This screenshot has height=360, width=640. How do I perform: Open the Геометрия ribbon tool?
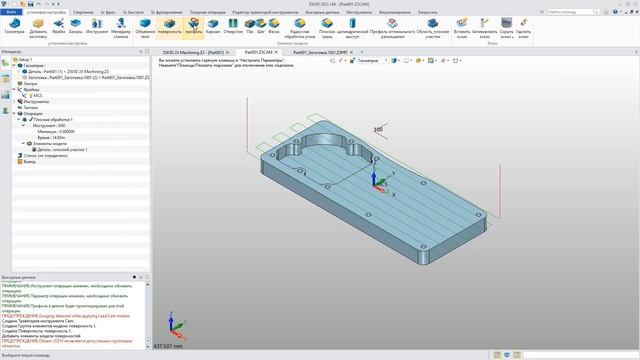coord(14,27)
